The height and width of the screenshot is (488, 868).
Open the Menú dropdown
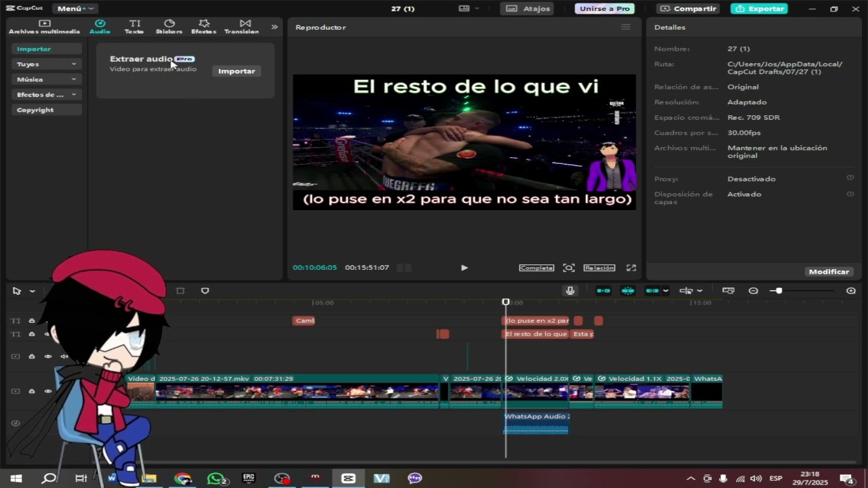75,9
